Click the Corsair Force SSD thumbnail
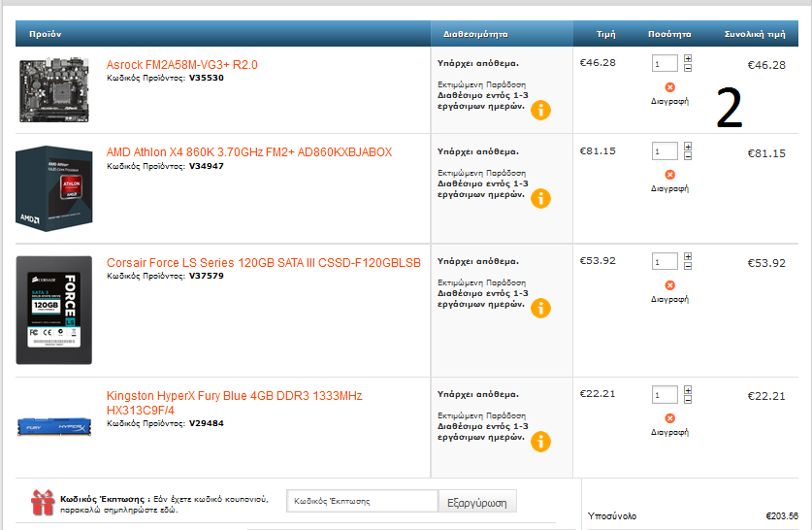This screenshot has height=530, width=812. pyautogui.click(x=54, y=310)
